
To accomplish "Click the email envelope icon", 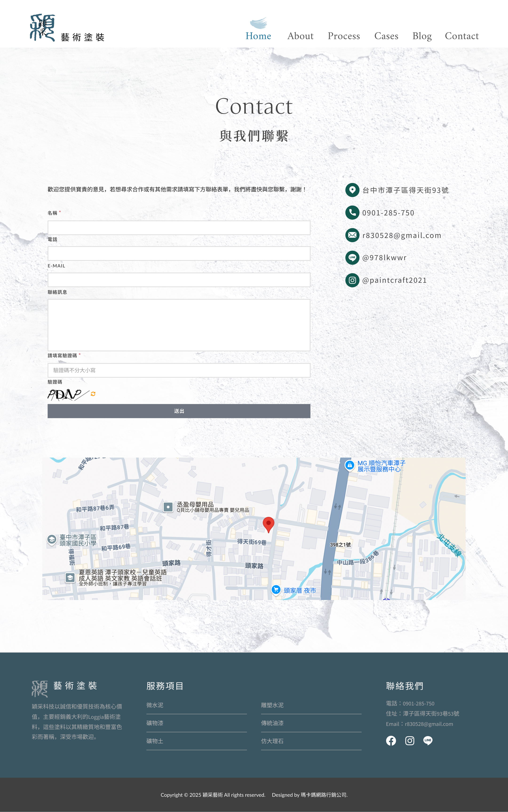I will click(352, 235).
